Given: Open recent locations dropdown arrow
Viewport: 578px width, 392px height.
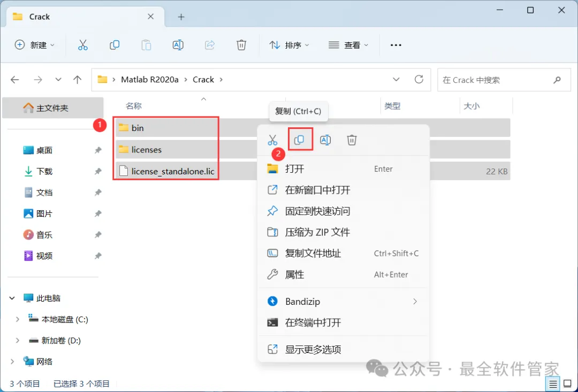Looking at the screenshot, I should 58,80.
